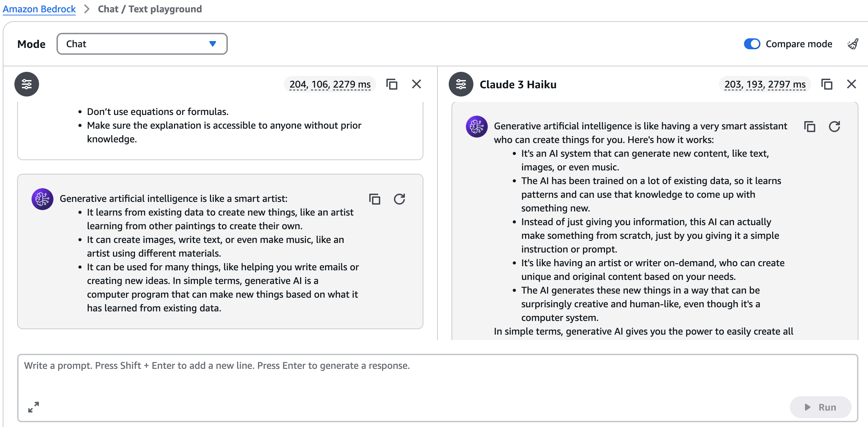This screenshot has width=868, height=427.
Task: Disable the Compare mode switch
Action: (752, 44)
